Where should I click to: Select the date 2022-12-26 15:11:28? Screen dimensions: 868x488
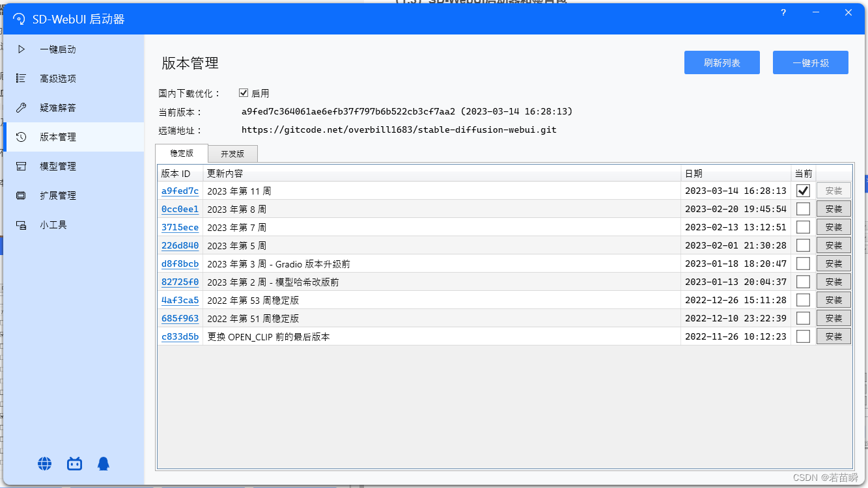tap(736, 300)
